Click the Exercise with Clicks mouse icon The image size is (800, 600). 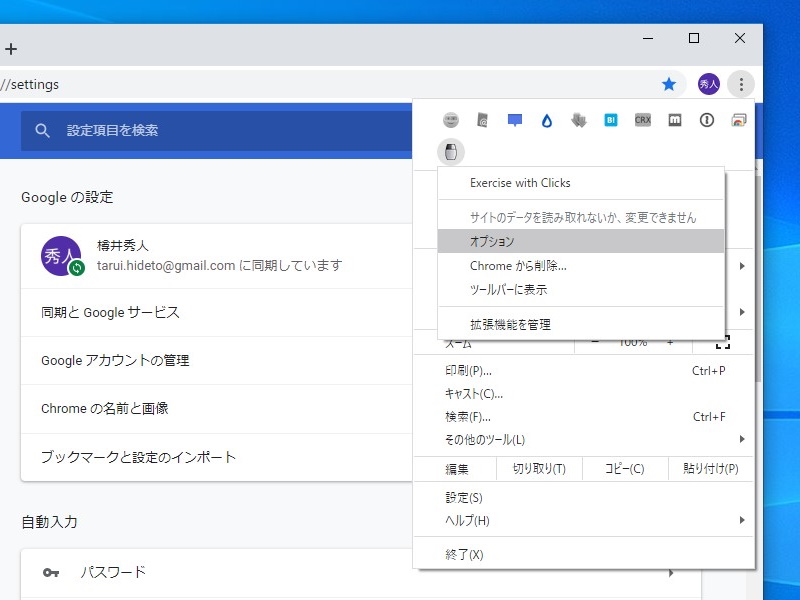tap(452, 152)
